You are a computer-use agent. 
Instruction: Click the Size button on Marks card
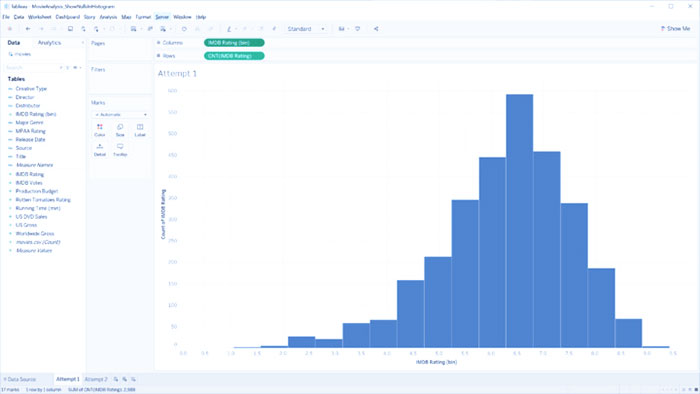coord(120,130)
